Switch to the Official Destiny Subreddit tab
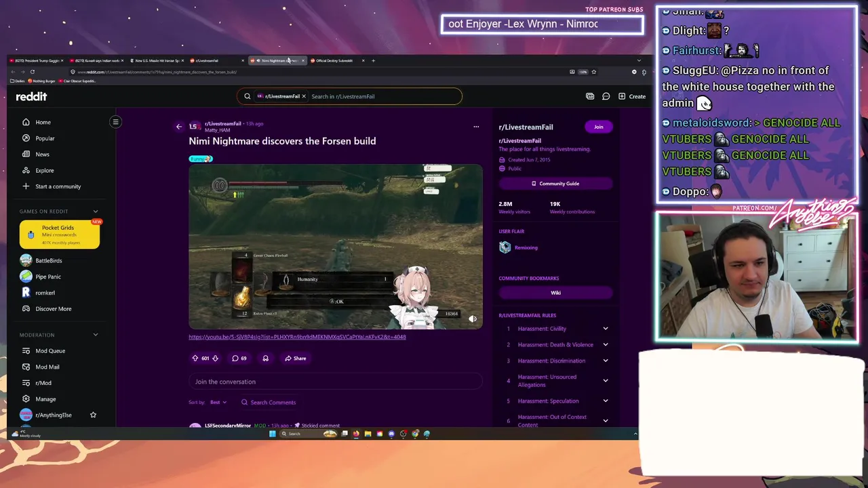 pos(338,60)
